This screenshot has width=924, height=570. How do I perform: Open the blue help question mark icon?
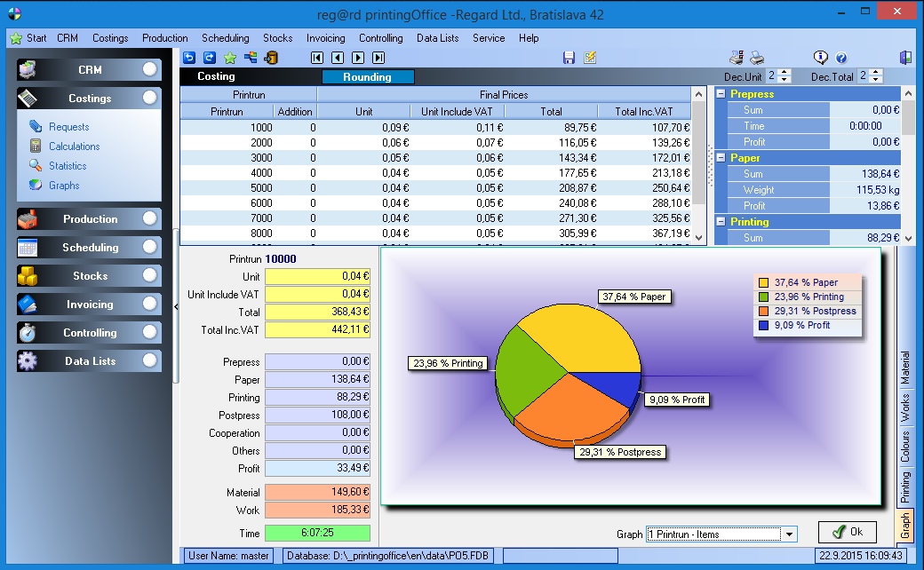tap(840, 58)
